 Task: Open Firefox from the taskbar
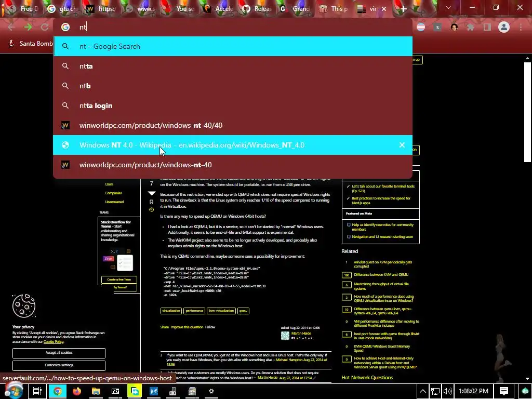pyautogui.click(x=77, y=391)
